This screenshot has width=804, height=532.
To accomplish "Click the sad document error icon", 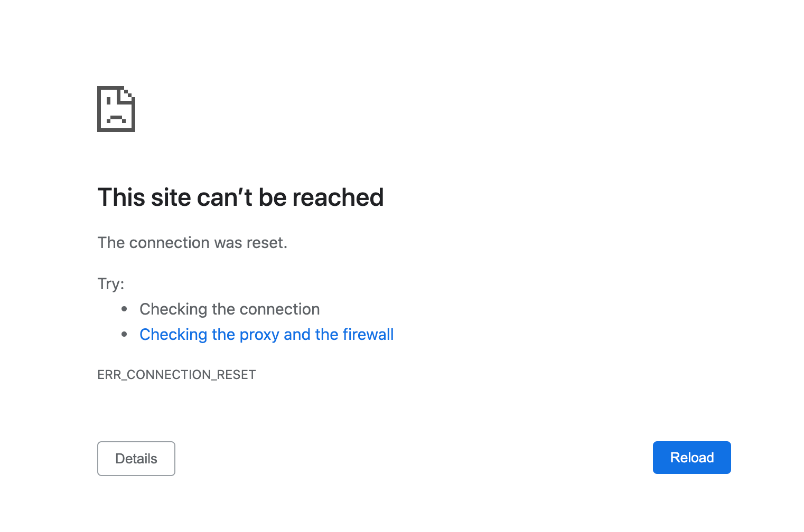I will tap(116, 109).
